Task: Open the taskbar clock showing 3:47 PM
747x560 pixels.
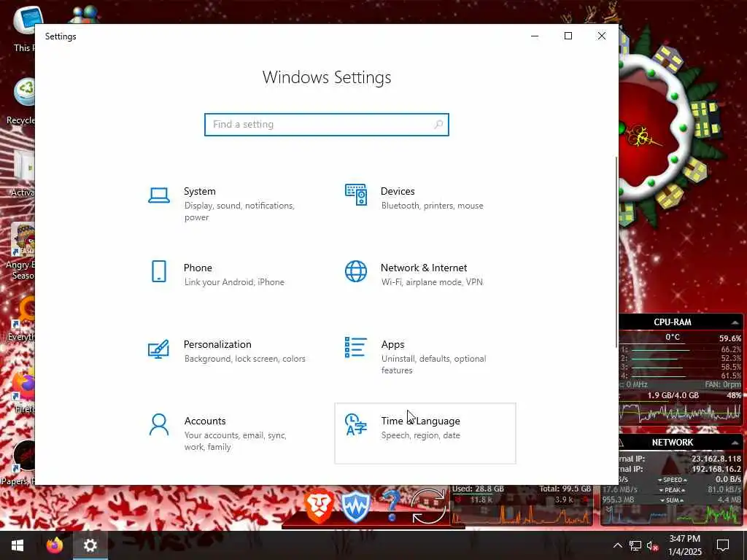Action: [x=685, y=545]
